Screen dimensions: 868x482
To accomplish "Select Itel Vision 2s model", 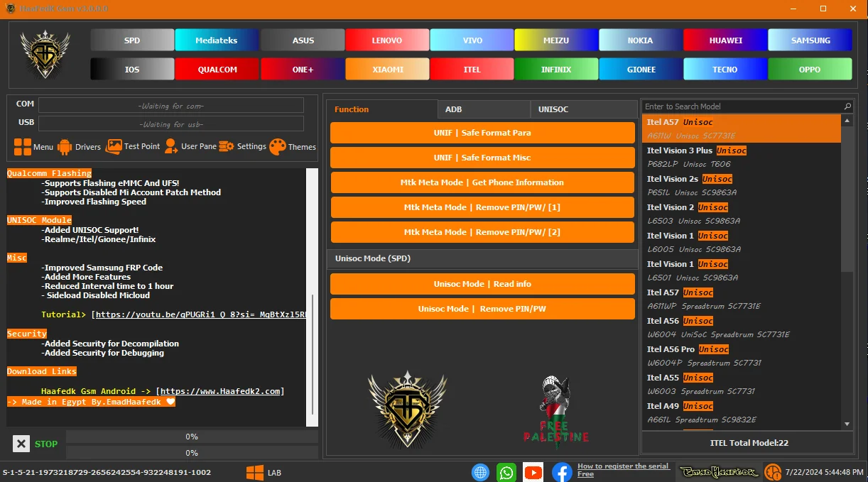I will click(742, 185).
